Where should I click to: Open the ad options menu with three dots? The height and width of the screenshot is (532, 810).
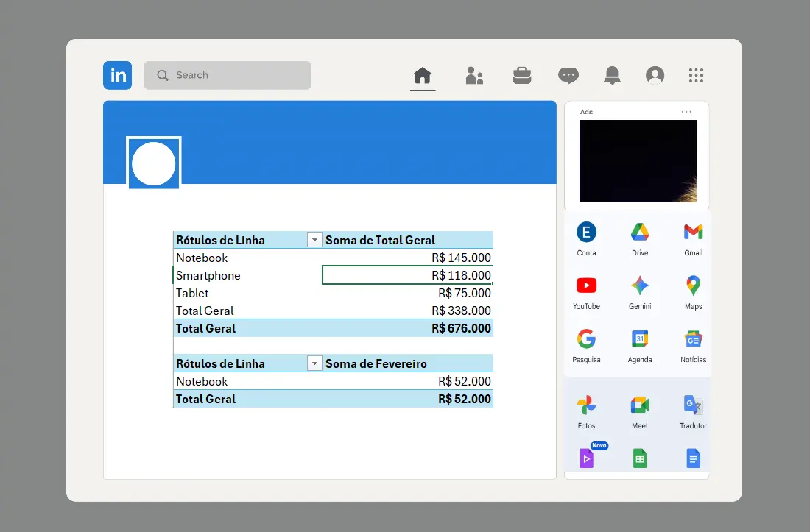point(686,111)
